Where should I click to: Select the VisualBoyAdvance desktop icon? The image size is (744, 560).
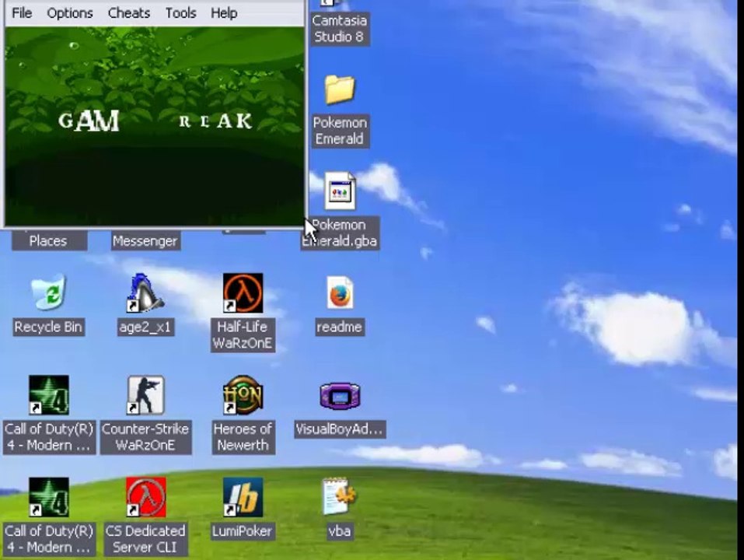[340, 396]
